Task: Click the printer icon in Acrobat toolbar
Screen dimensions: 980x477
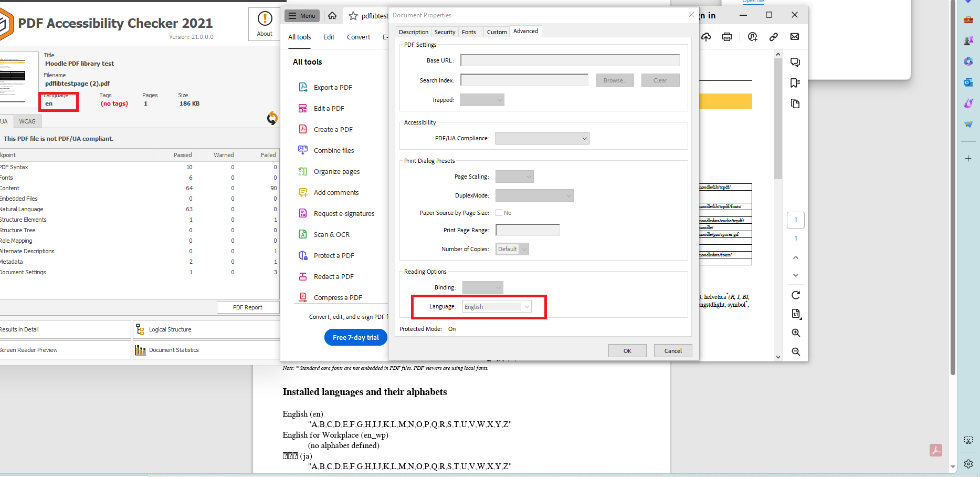Action: click(727, 37)
